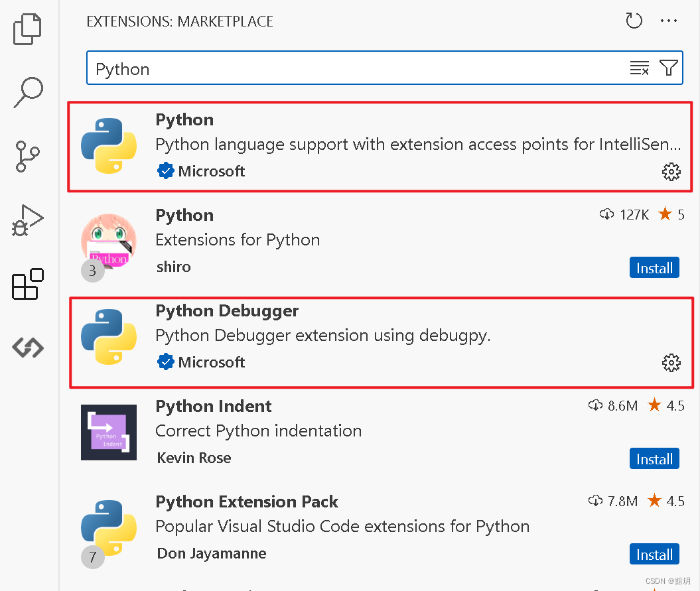Open Views and More Actions menu
700x591 pixels.
click(x=668, y=21)
